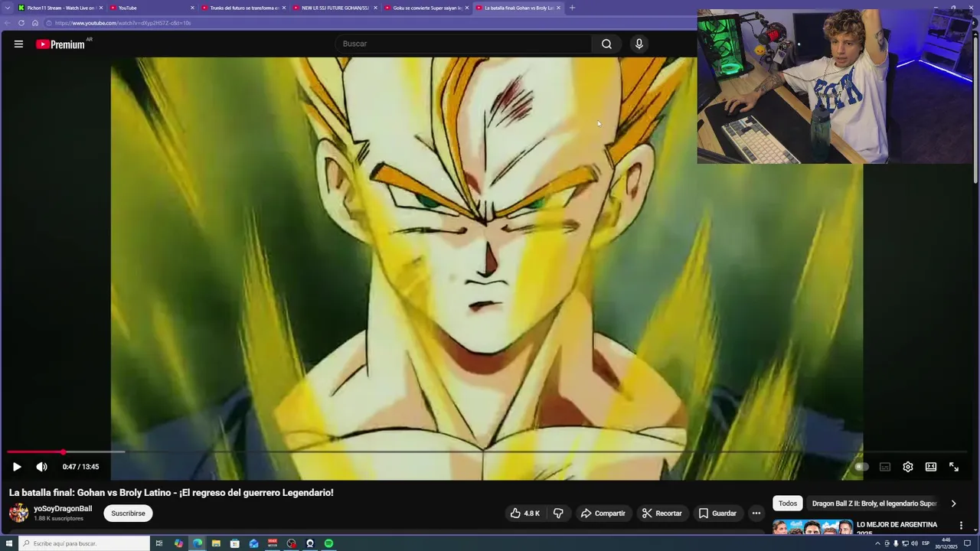Click the browser home button
Viewport: 980px width, 551px height.
pos(34,23)
